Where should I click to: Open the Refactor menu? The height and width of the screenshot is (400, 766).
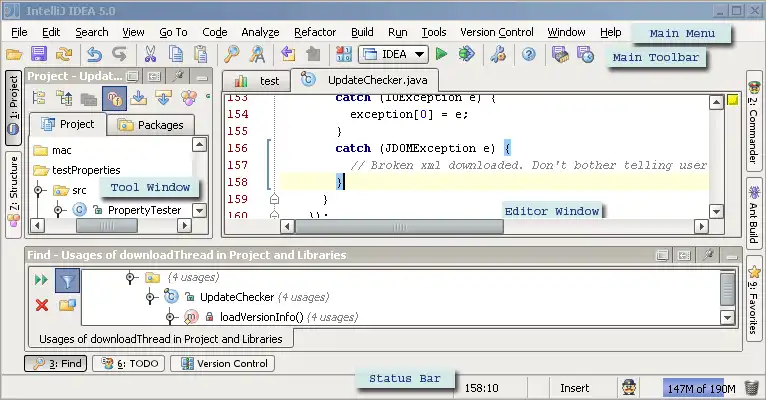(315, 32)
